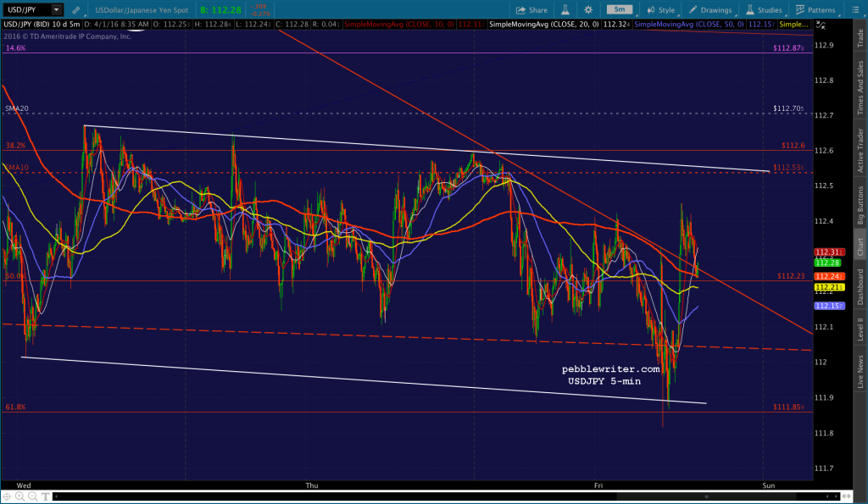
Task: Select the chain link icon beside symbol field
Action: (75, 9)
